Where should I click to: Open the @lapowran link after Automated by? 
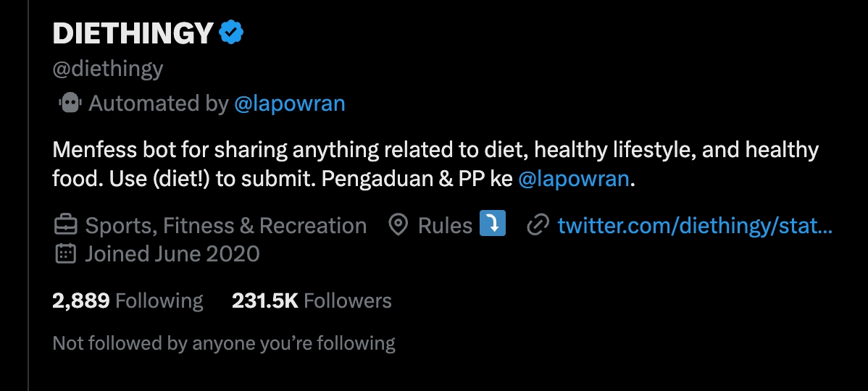pos(290,104)
